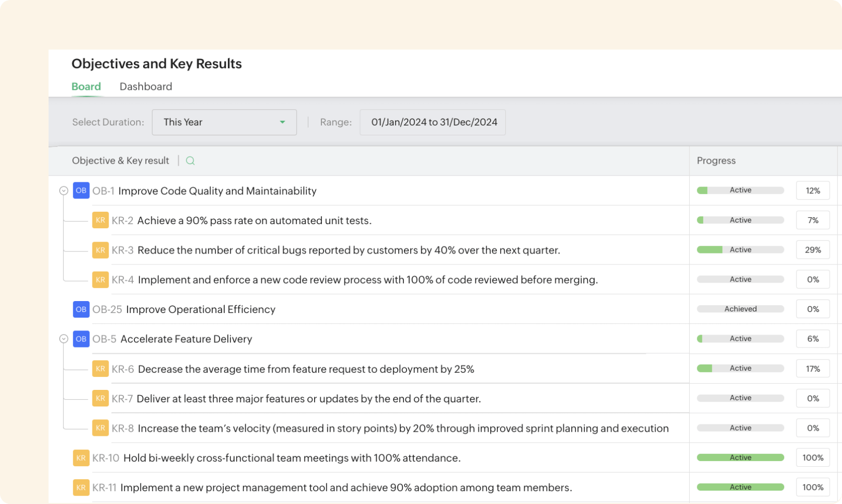This screenshot has width=842, height=504.
Task: Click the OB badge icon for OB-25
Action: [81, 309]
